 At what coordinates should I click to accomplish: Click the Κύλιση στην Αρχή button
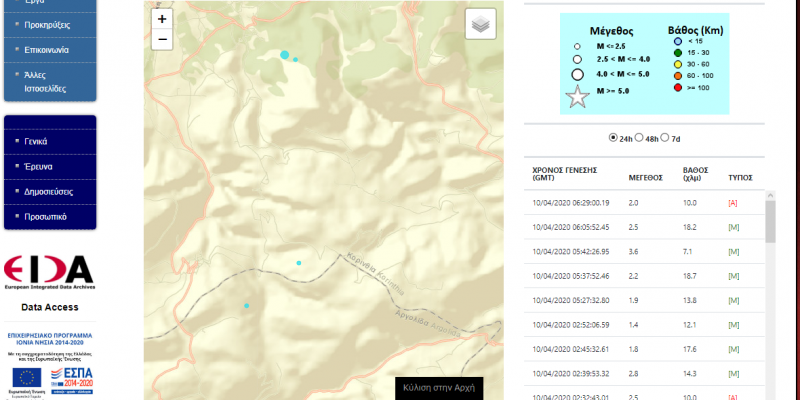coord(440,387)
